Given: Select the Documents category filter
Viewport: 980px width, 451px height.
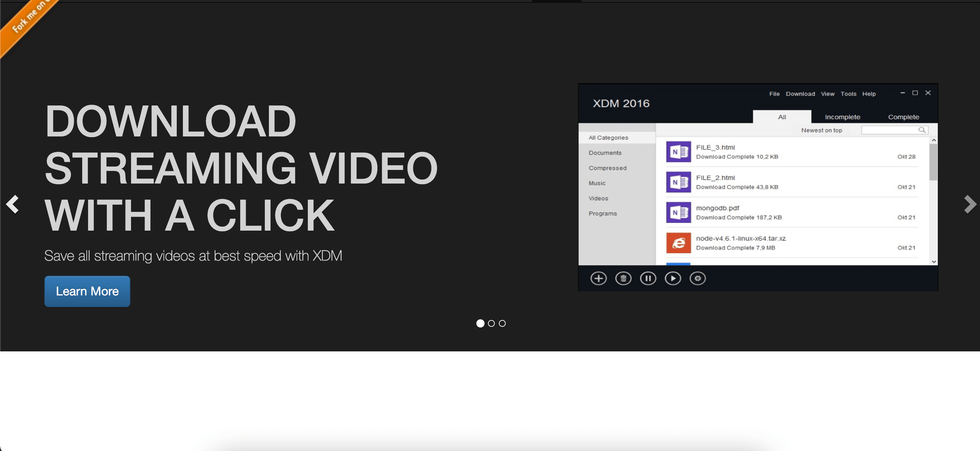Looking at the screenshot, I should coord(605,152).
